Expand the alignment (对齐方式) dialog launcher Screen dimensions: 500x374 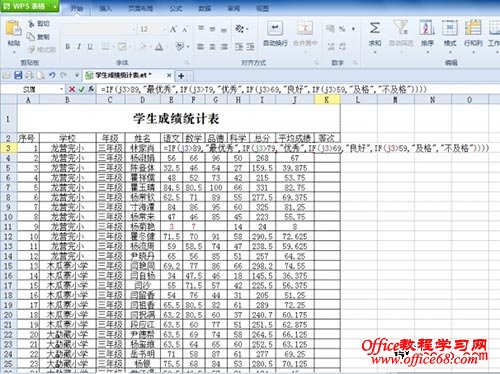(316, 62)
